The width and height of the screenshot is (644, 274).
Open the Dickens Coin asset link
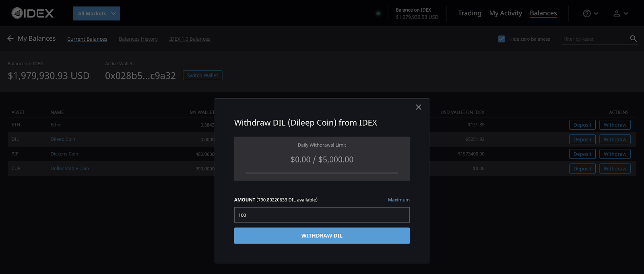(64, 154)
